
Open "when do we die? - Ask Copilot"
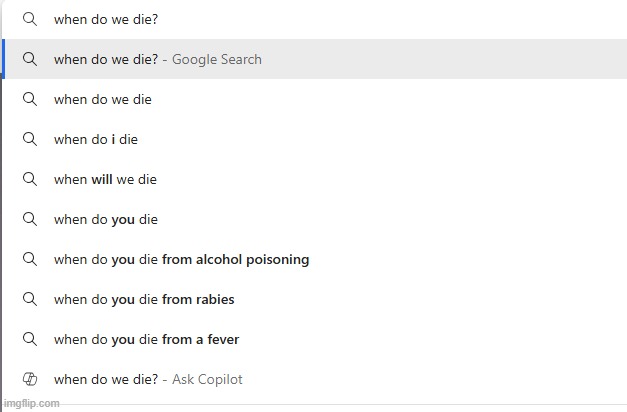point(148,379)
